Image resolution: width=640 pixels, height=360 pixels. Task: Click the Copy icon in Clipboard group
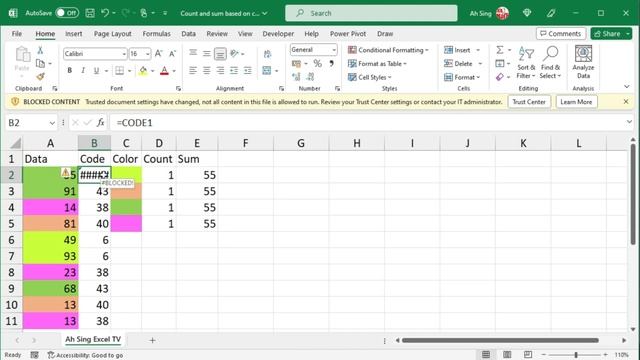click(40, 63)
